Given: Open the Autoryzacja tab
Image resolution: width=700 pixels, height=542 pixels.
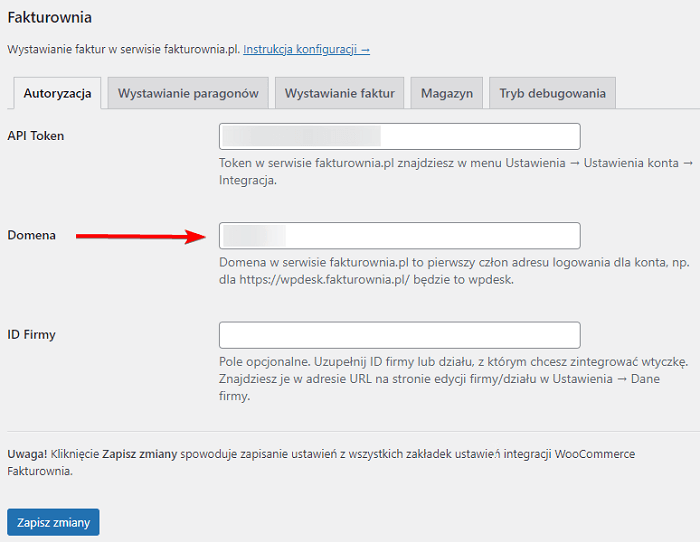Looking at the screenshot, I should click(x=57, y=93).
